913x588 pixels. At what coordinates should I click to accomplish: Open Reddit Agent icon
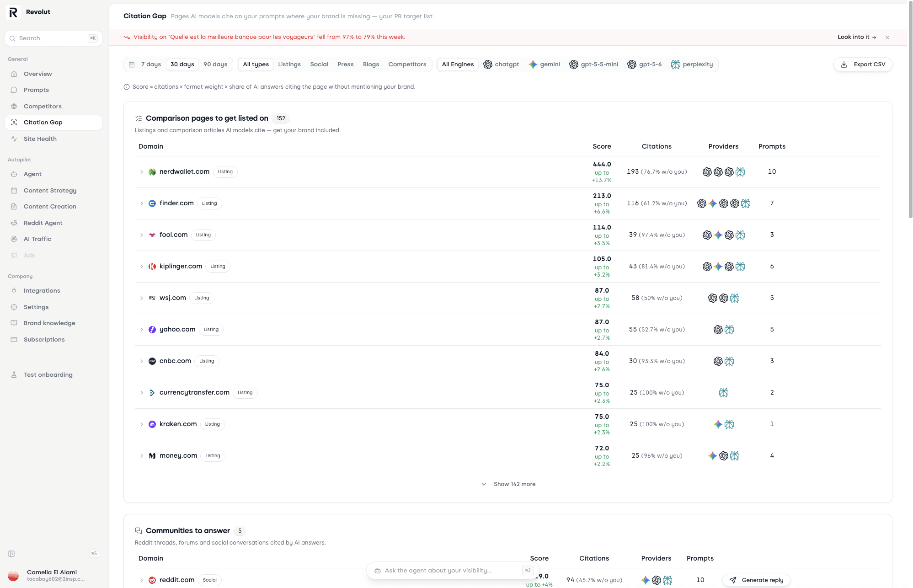[14, 223]
